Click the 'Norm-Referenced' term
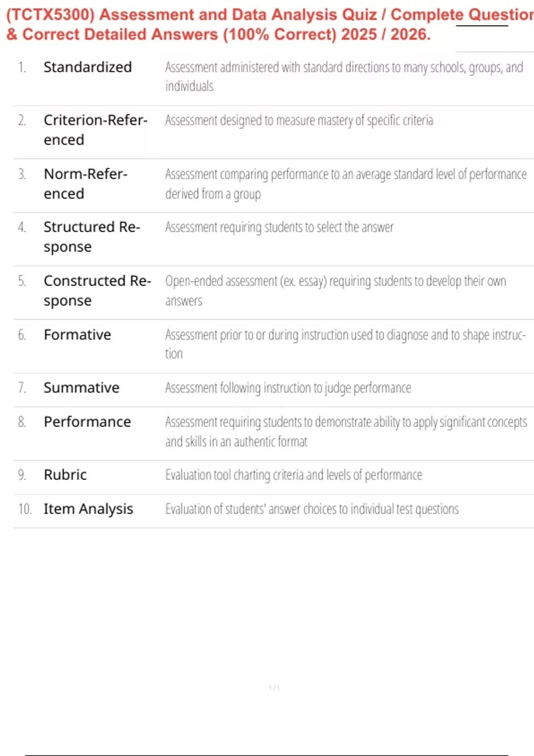 (86, 184)
